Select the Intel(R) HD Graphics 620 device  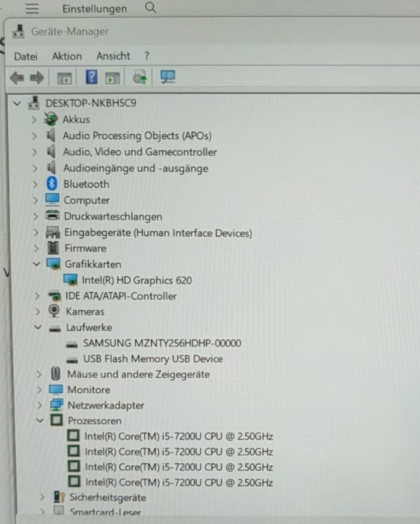pyautogui.click(x=137, y=280)
